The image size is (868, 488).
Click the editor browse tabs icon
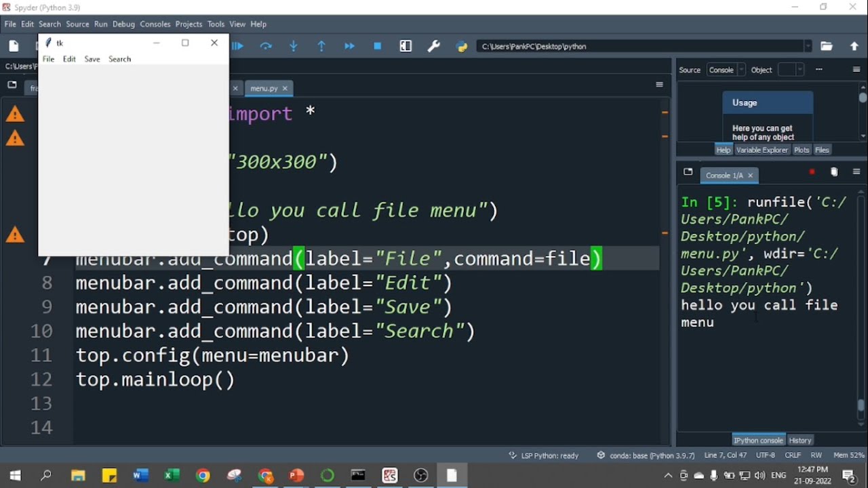point(12,85)
